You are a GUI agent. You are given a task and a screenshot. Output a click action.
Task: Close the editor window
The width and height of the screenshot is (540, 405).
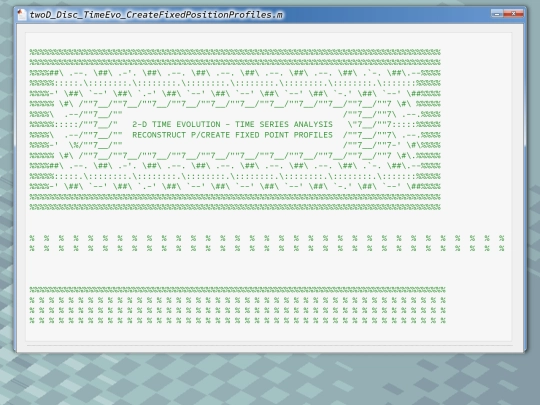(513, 14)
